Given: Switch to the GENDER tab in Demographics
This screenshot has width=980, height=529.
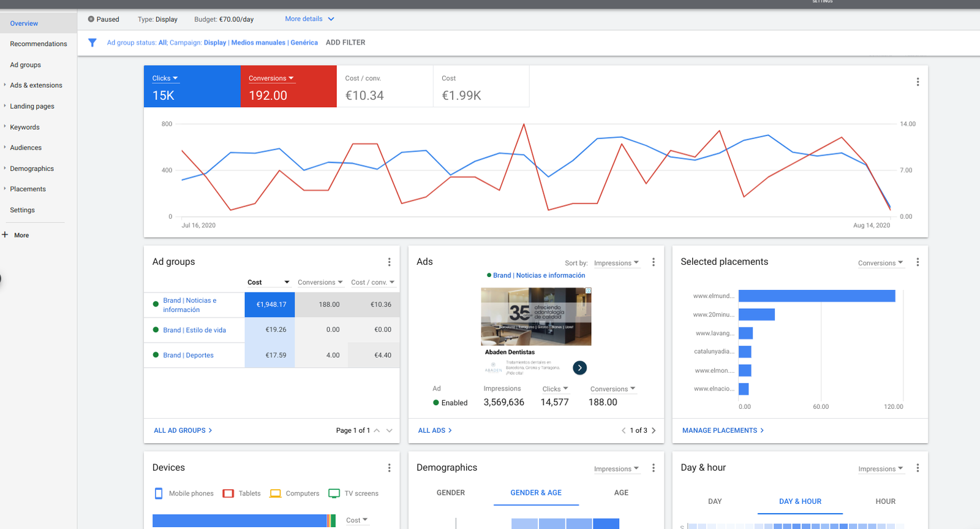Looking at the screenshot, I should click(x=451, y=493).
